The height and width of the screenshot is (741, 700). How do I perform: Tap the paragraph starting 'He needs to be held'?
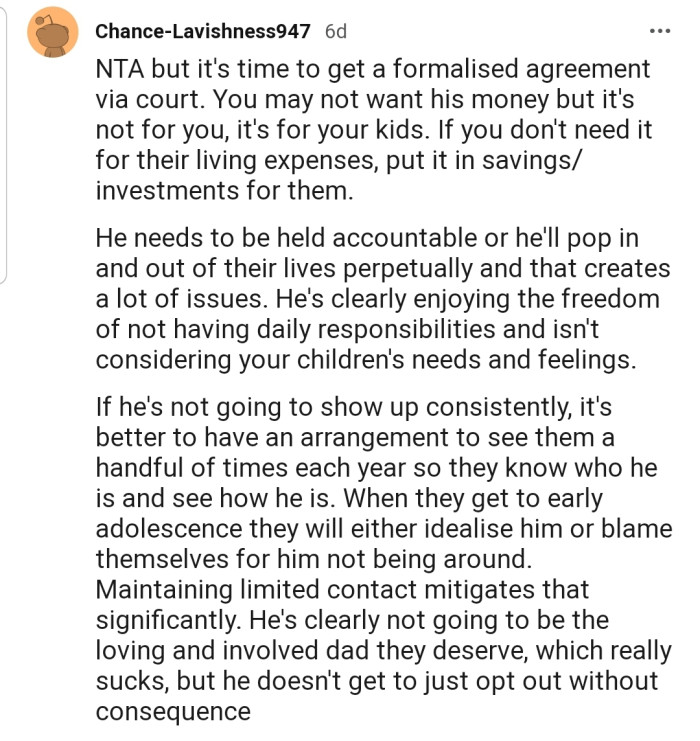coord(383,298)
